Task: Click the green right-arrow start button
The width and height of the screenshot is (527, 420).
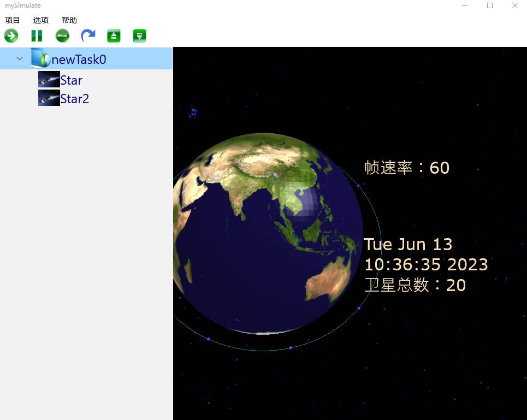Action: coord(11,36)
